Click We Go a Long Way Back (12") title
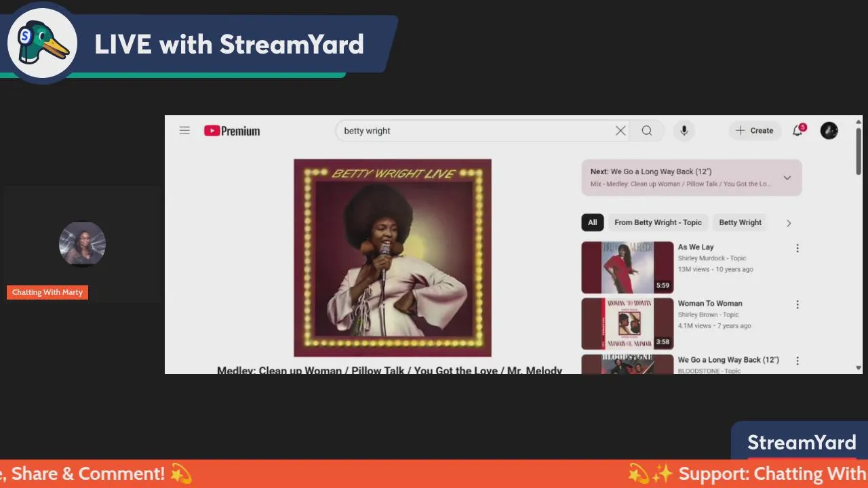This screenshot has width=868, height=488. (x=728, y=360)
